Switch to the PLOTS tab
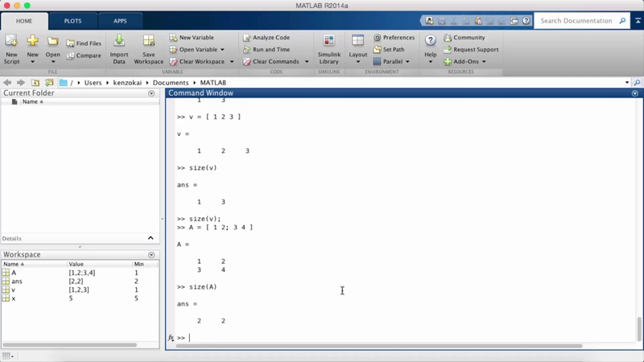Screen dimensions: 644x362 [72, 21]
